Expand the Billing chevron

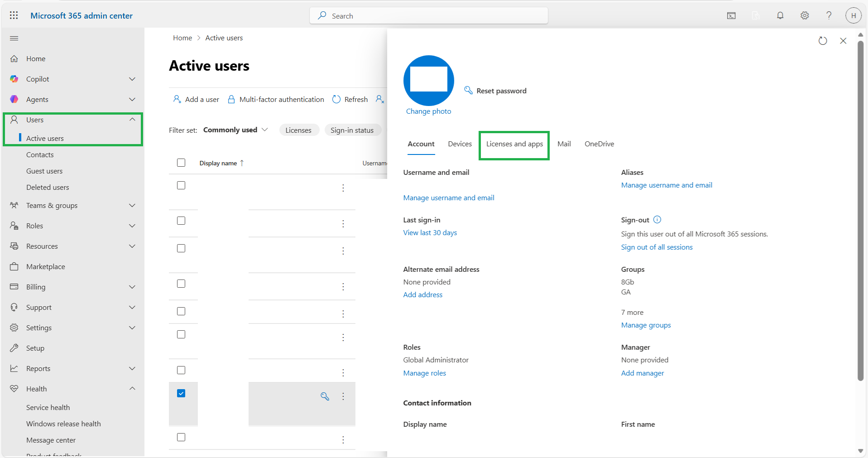(x=132, y=287)
